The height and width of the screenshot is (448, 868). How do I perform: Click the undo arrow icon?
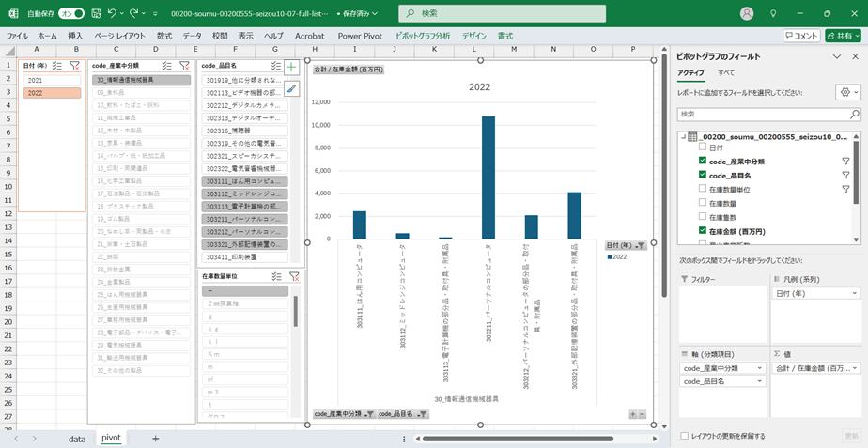(112, 14)
